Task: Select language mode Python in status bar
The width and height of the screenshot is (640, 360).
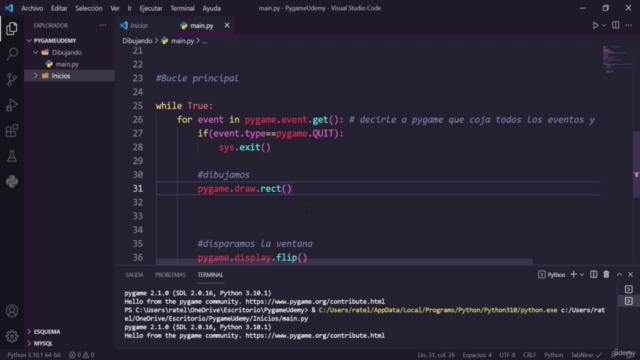Action: click(553, 355)
